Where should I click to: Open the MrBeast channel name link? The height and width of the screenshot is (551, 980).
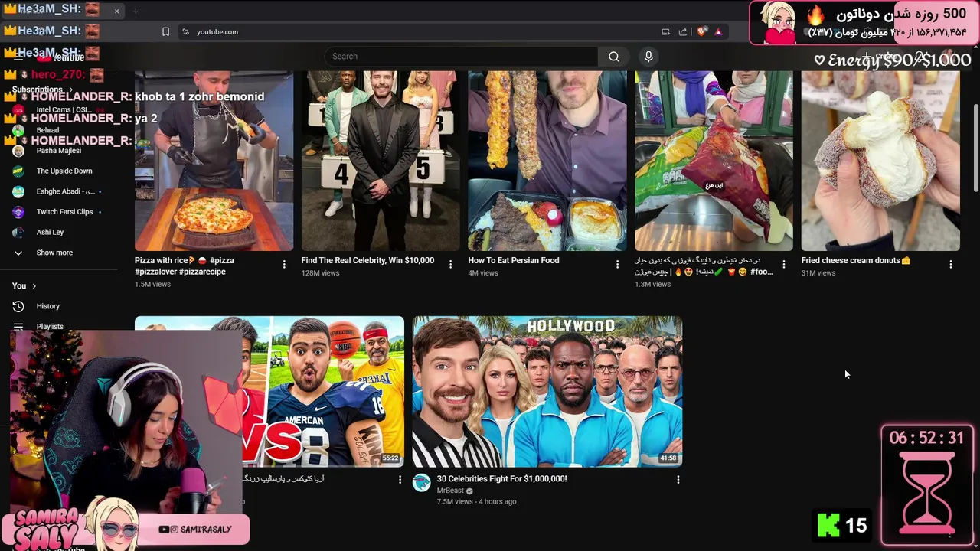[450, 491]
